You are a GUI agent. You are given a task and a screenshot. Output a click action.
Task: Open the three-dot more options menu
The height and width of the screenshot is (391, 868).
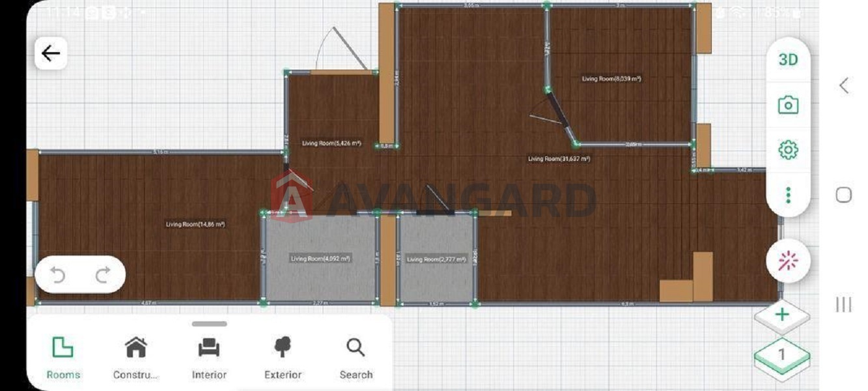788,195
